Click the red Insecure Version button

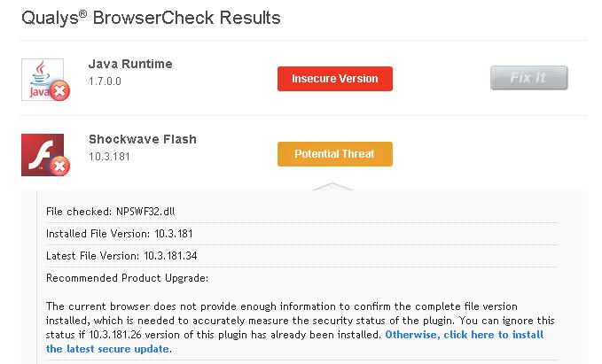pyautogui.click(x=334, y=79)
